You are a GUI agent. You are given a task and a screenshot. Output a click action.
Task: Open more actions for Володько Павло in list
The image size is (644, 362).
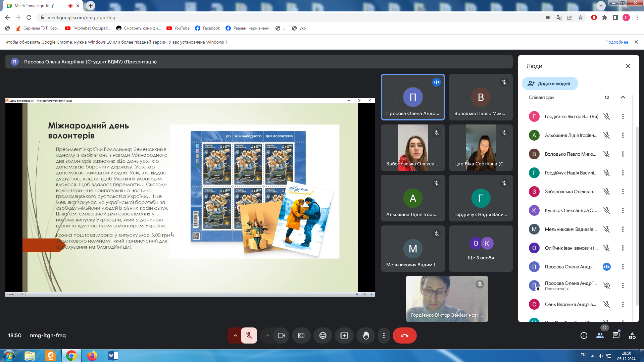pyautogui.click(x=623, y=154)
